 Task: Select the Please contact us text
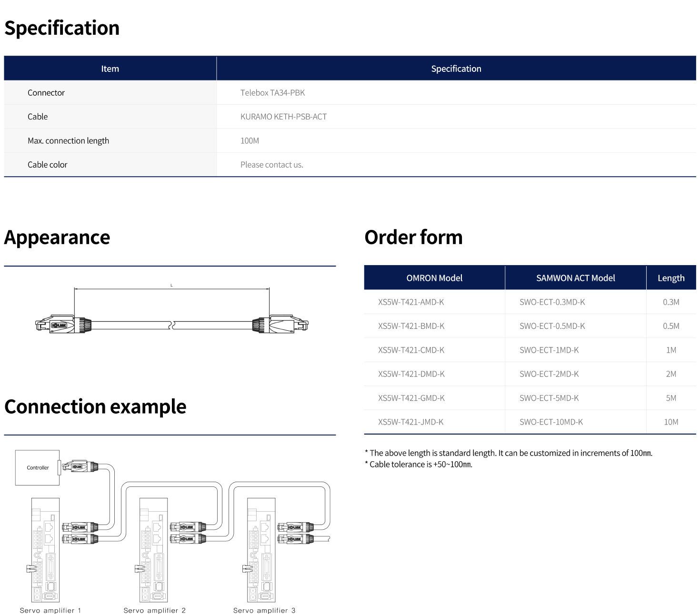tap(271, 165)
